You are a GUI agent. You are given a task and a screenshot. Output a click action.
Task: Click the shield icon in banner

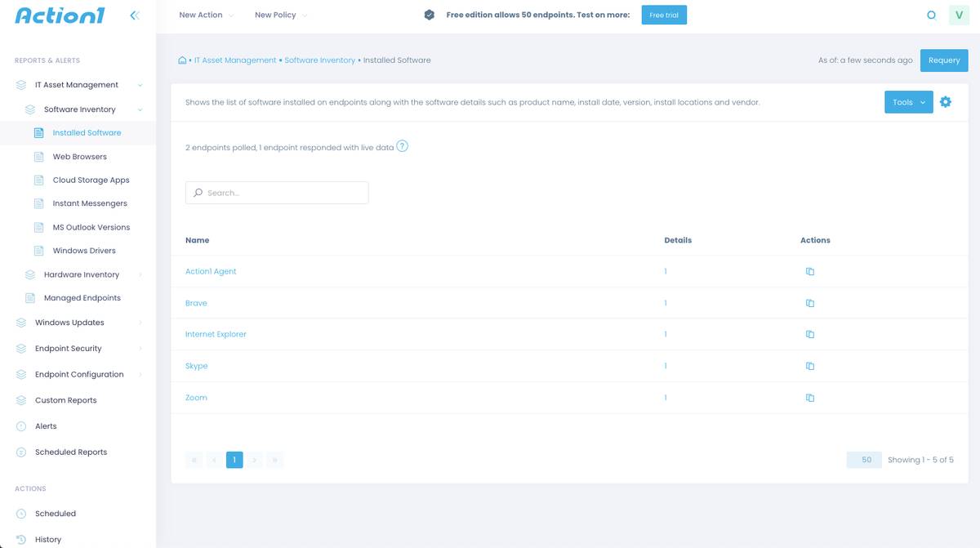point(430,15)
